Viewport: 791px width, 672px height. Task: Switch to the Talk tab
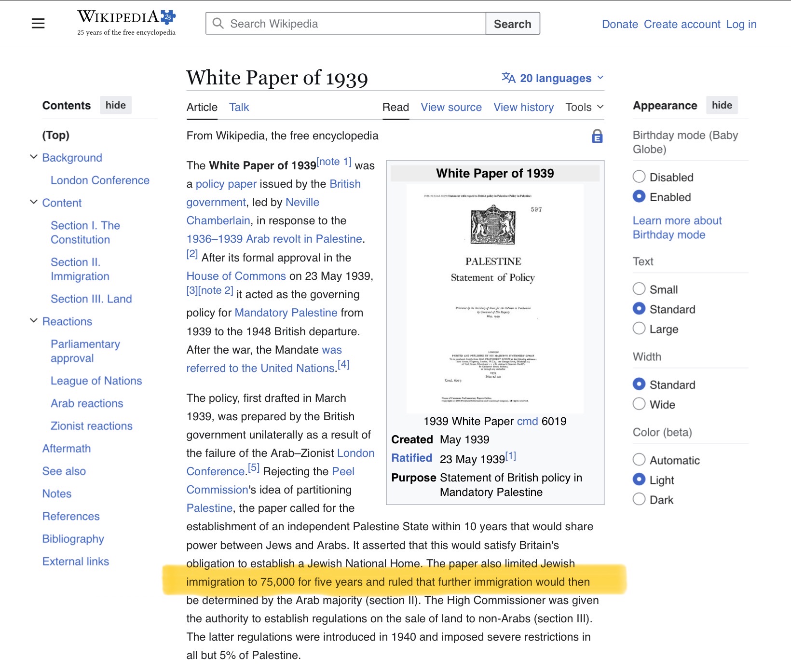click(x=239, y=107)
